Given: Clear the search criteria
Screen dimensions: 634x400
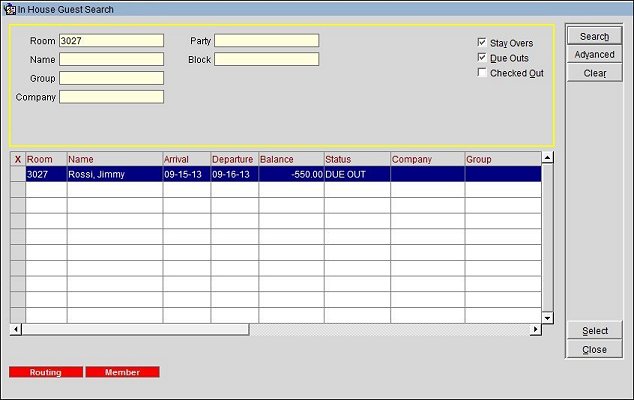Looking at the screenshot, I should pos(595,73).
